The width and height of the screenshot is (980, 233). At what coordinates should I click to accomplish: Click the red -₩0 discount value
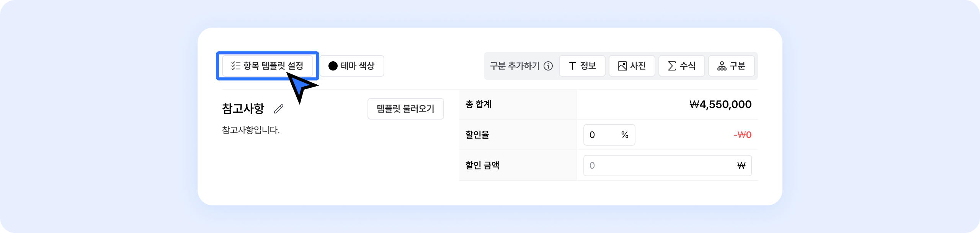(742, 135)
